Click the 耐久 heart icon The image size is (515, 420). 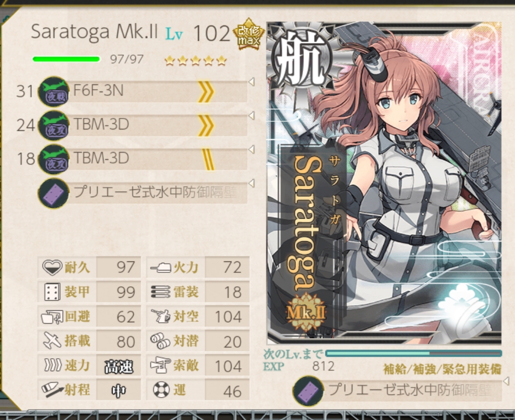pos(52,267)
